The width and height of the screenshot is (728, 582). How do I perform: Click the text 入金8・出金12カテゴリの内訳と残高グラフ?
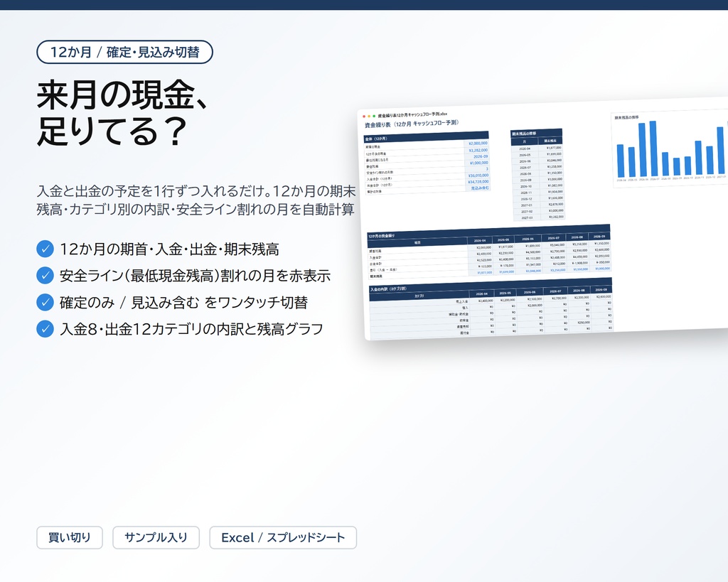click(191, 329)
